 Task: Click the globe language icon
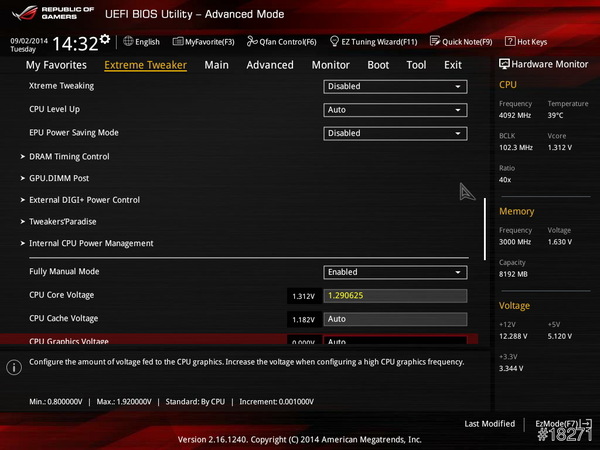(128, 41)
